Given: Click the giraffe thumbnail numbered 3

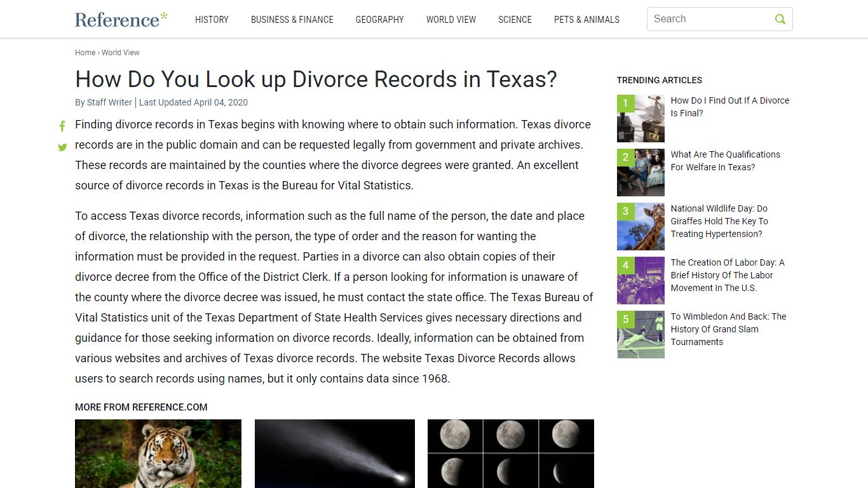Looking at the screenshot, I should (x=641, y=226).
